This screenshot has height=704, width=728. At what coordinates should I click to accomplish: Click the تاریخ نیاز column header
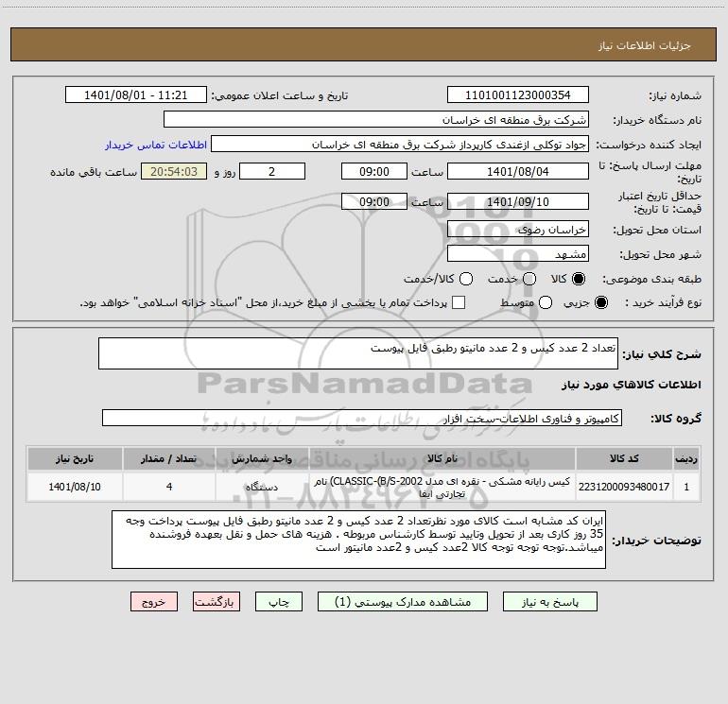pyautogui.click(x=75, y=458)
